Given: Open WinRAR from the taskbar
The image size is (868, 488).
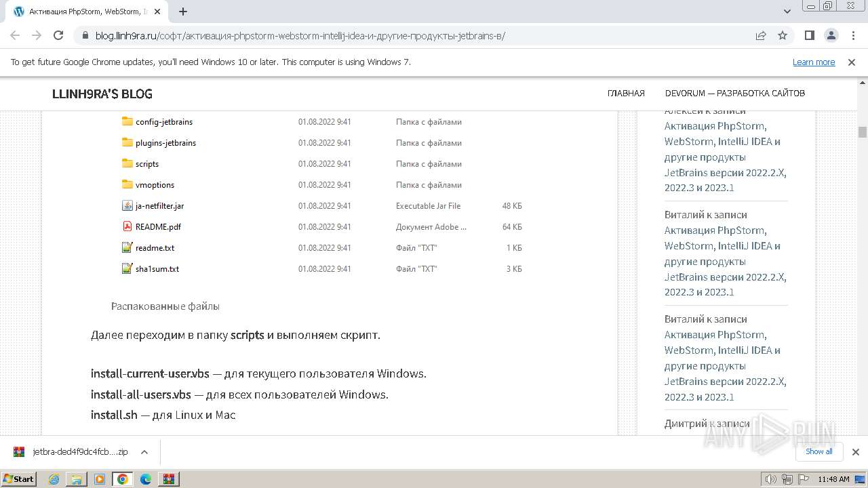Looking at the screenshot, I should [x=169, y=479].
